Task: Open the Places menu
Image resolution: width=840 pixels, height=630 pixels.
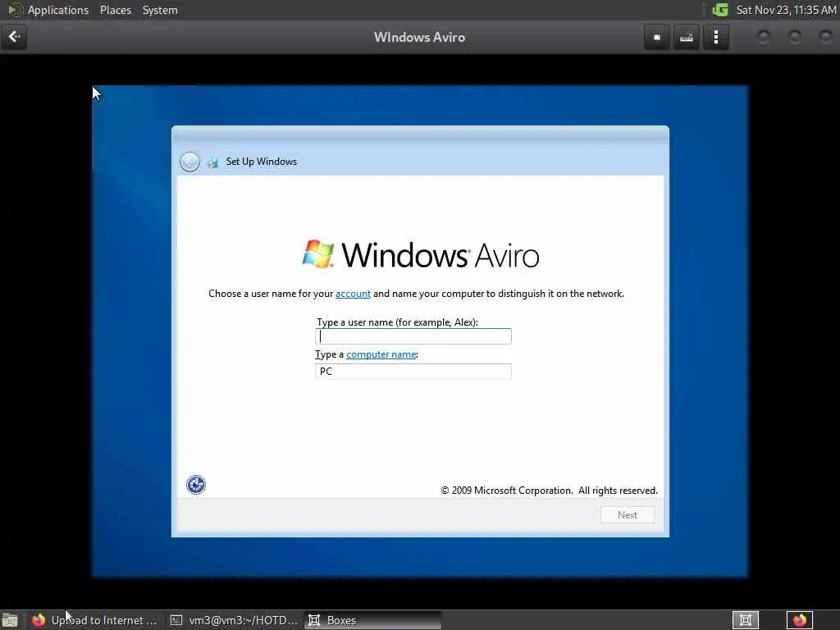Action: (116, 10)
